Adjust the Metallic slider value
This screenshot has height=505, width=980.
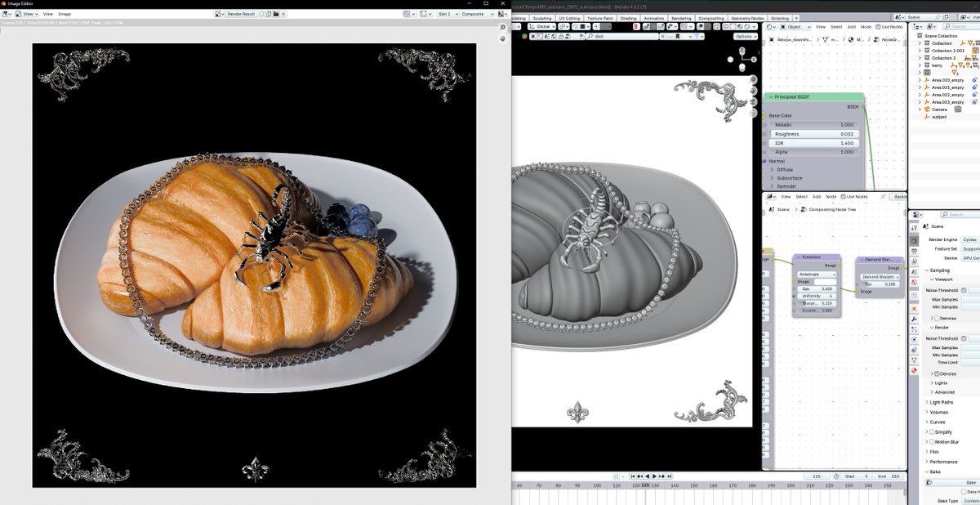coord(813,124)
